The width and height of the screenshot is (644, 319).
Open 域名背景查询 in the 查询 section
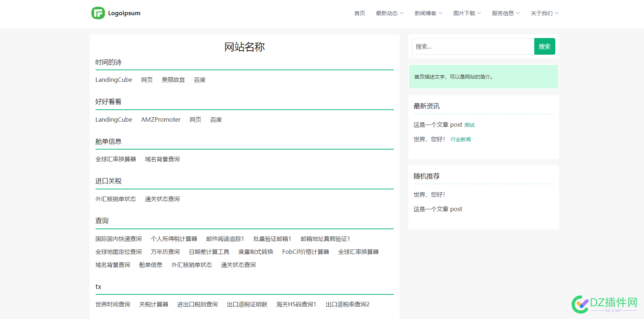pyautogui.click(x=113, y=265)
